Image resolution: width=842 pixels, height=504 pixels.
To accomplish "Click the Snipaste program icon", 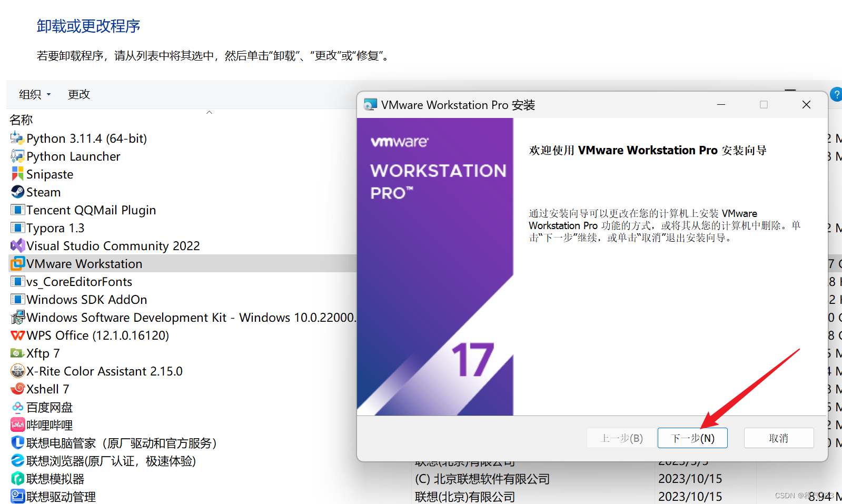I will click(x=17, y=174).
